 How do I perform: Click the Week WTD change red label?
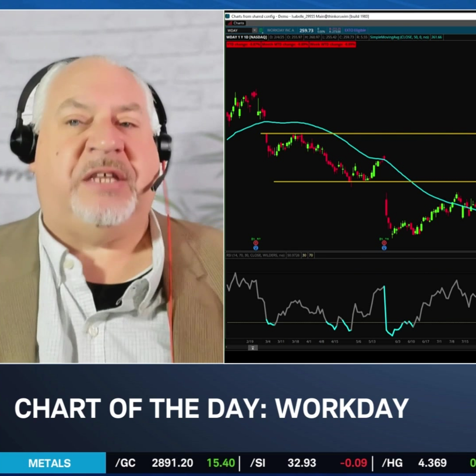point(332,45)
